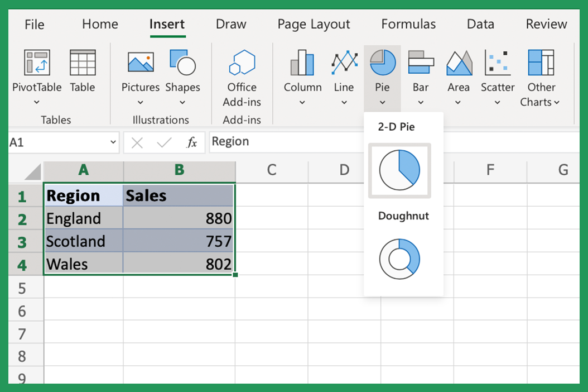The width and height of the screenshot is (588, 392).
Task: Insert a PivotTable
Action: (37, 73)
